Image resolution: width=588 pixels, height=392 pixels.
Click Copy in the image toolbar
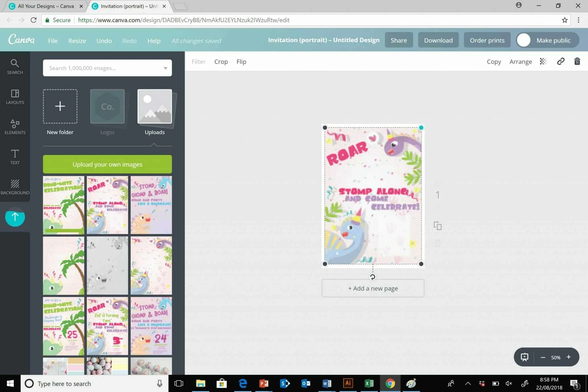click(494, 62)
